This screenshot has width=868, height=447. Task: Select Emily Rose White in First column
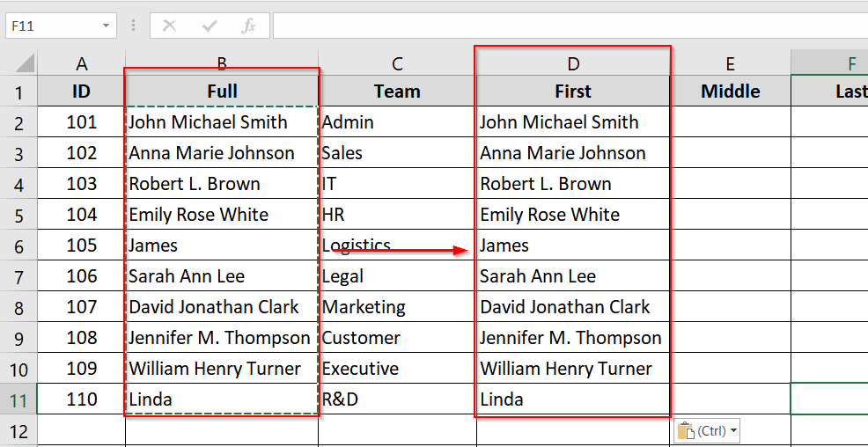(x=573, y=215)
